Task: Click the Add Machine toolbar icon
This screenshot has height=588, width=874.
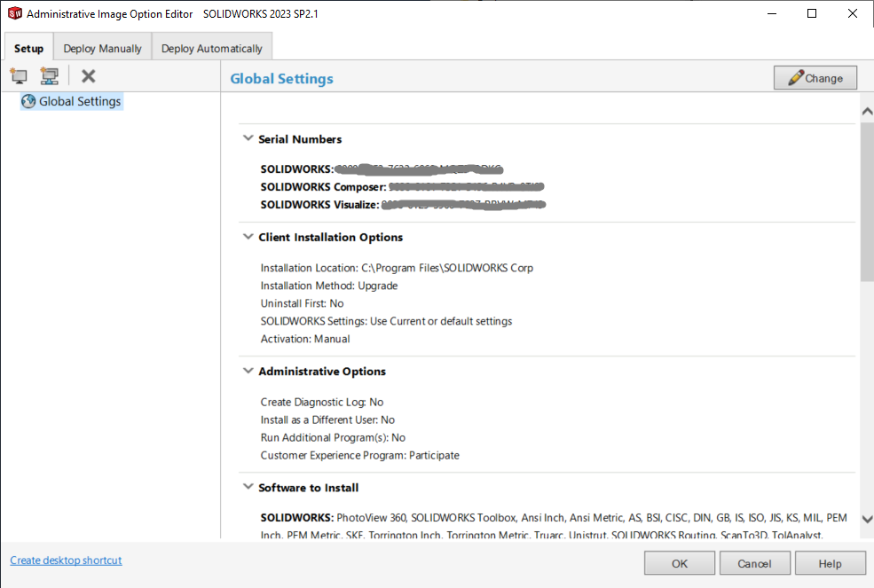Action: [x=19, y=76]
